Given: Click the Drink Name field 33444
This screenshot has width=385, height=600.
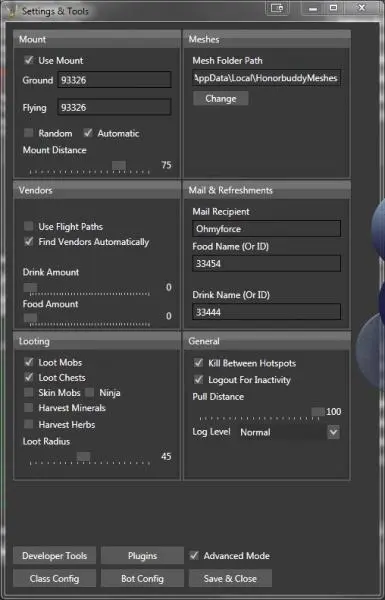Looking at the screenshot, I should pyautogui.click(x=266, y=312).
